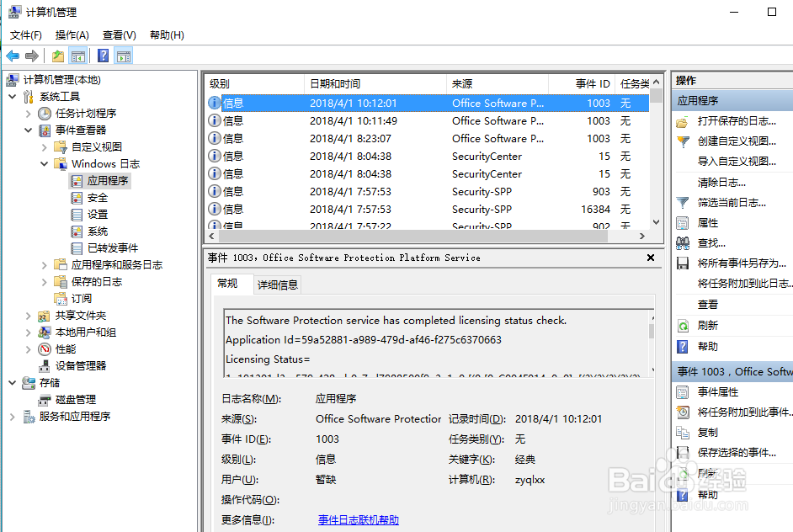The width and height of the screenshot is (793, 532).
Task: Open a saved log via 打开保存的日志 icon
Action: tap(683, 122)
